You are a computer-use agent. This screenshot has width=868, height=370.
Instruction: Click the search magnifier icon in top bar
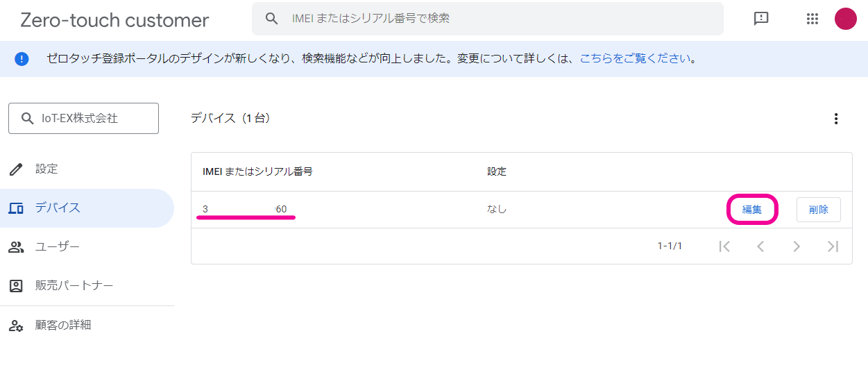click(272, 19)
